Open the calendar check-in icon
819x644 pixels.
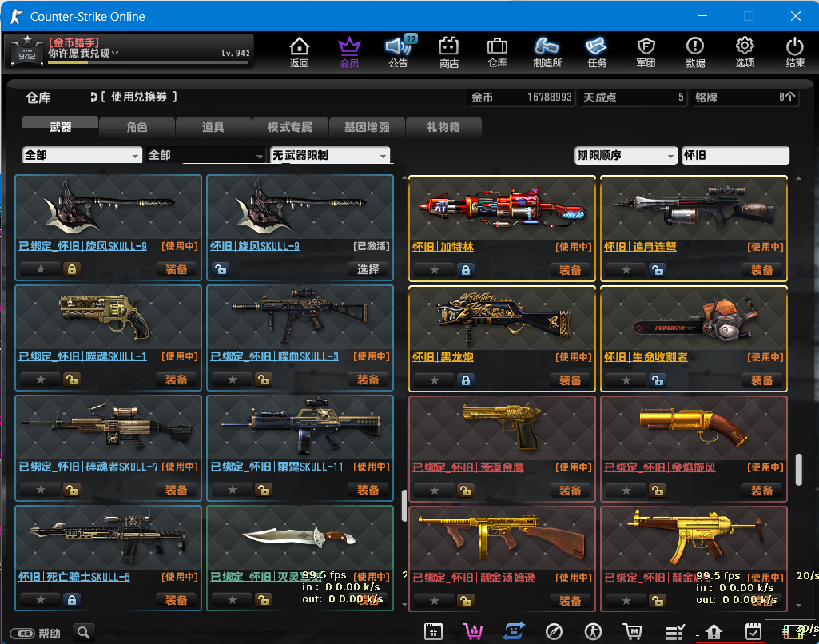[x=753, y=631]
